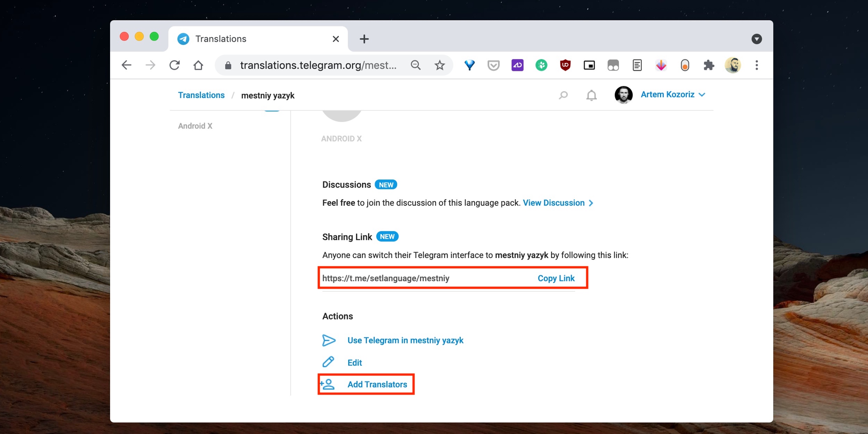Go forward with the browser forward arrow
Viewport: 868px width, 434px height.
(150, 65)
